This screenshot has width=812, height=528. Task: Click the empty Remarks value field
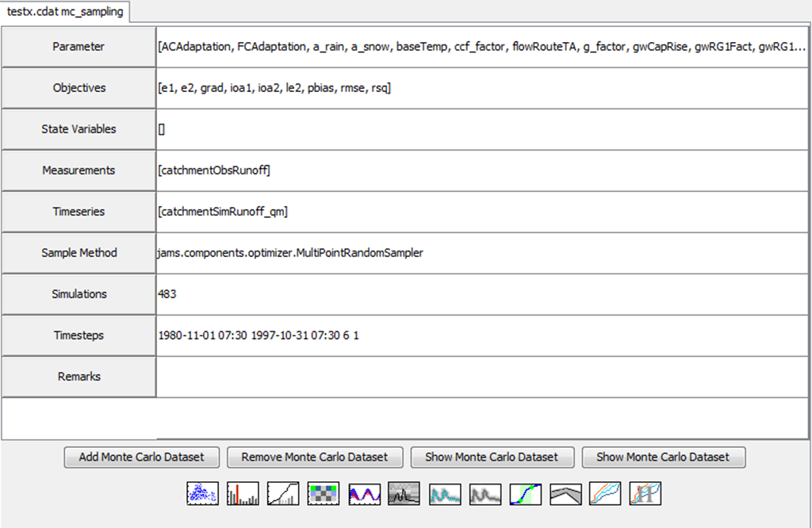click(481, 377)
